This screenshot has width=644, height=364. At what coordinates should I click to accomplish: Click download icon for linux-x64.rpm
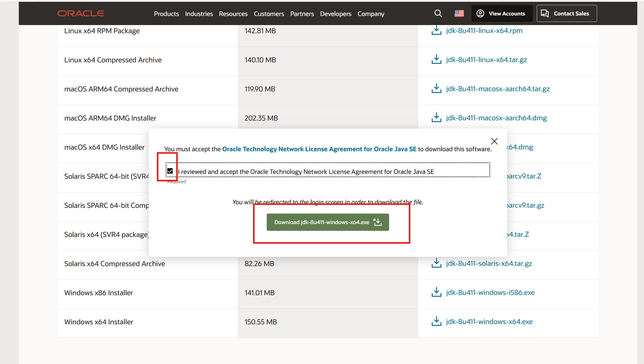click(436, 30)
